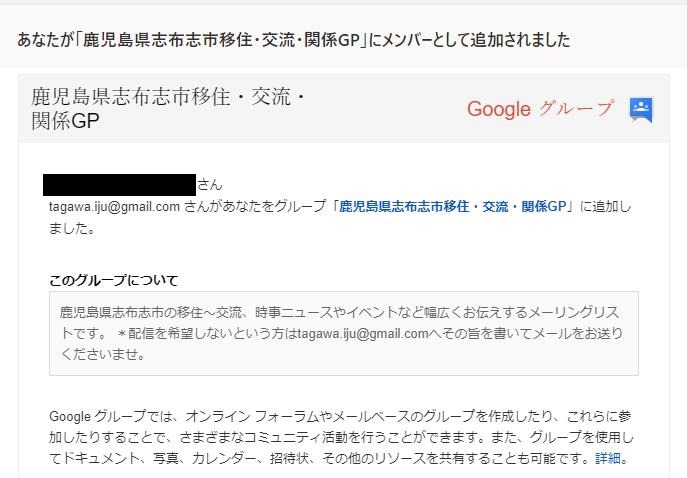Click くださいませ。 at the description's end
Image resolution: width=687 pixels, height=478 pixels.
click(x=103, y=354)
